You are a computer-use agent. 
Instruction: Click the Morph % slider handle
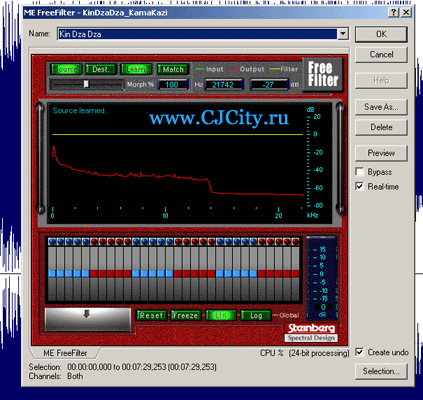pos(86,84)
